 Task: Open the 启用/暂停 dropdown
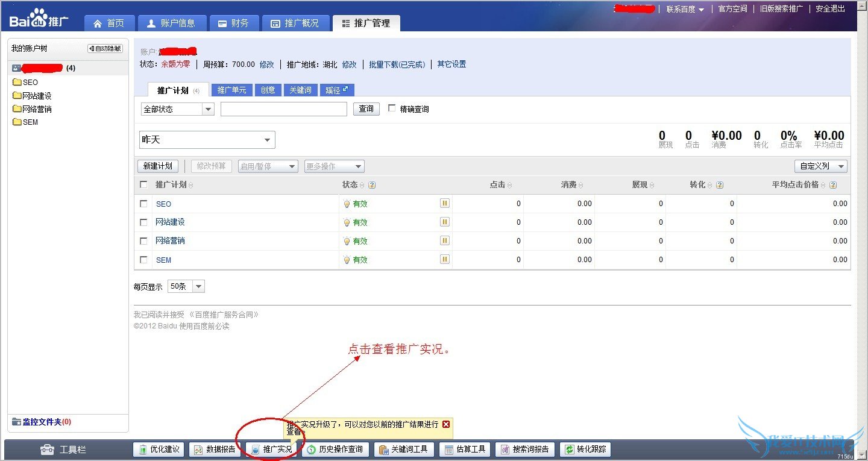pyautogui.click(x=268, y=166)
